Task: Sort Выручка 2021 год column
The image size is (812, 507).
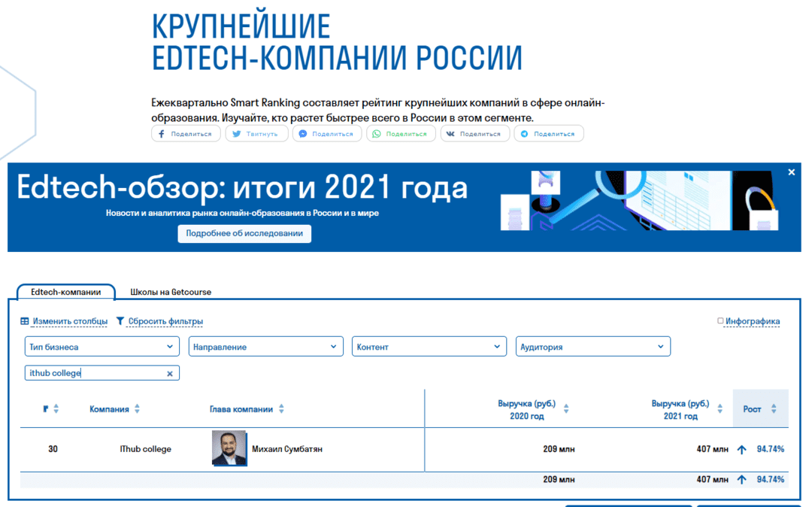Action: [x=720, y=408]
